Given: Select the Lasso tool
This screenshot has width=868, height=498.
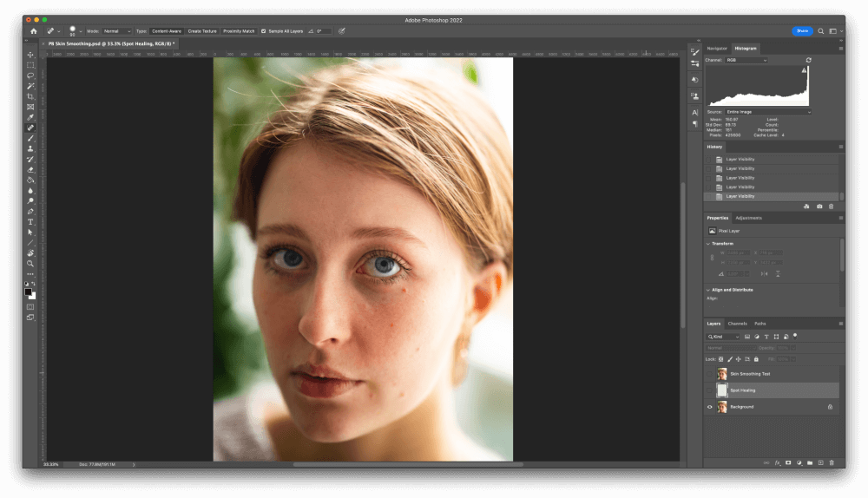Looking at the screenshot, I should coord(30,75).
